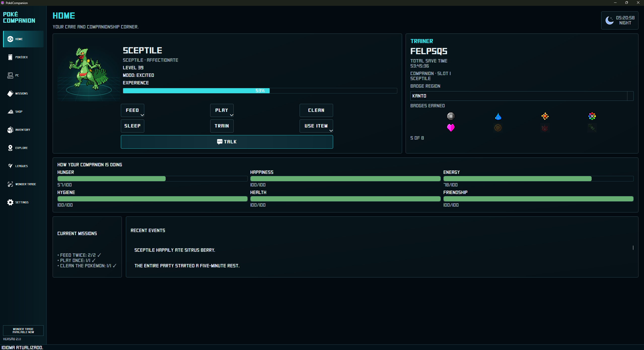Open the Badge Region Kanto dropdown
The width and height of the screenshot is (644, 350).
(x=522, y=96)
